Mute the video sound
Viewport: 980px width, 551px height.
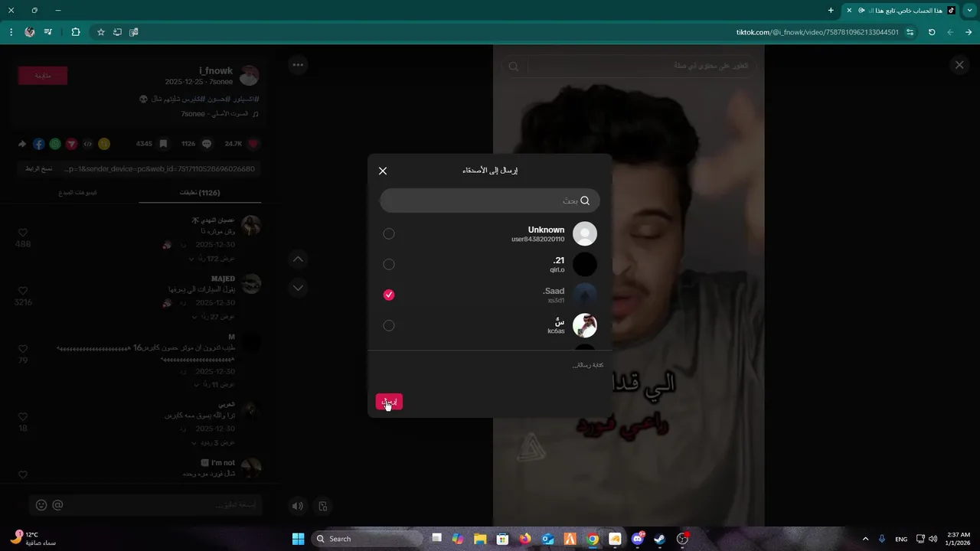tap(298, 506)
